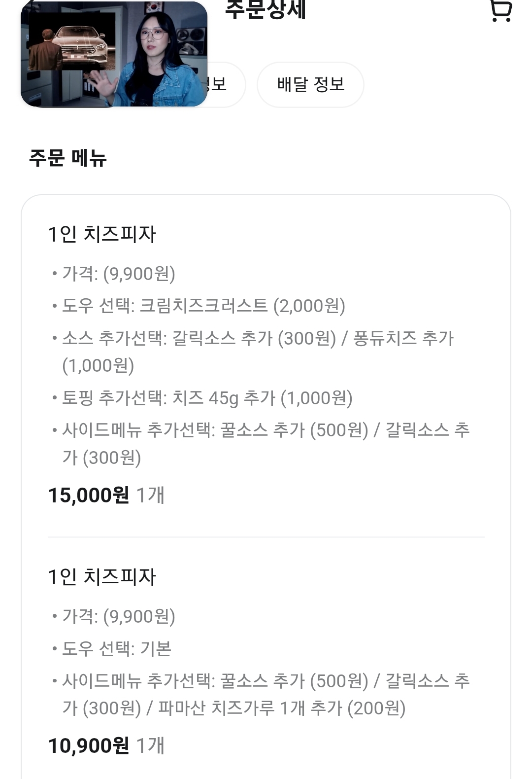Tap the floating picture-in-picture video window

114,54
